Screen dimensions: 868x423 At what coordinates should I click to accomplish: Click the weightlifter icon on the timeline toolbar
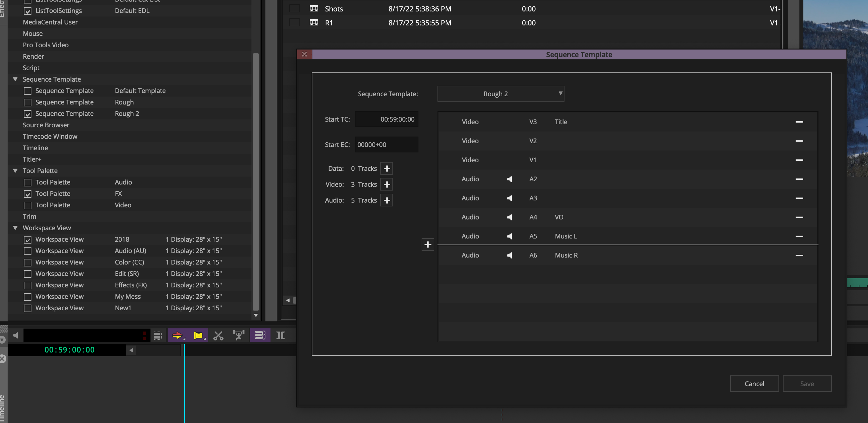click(239, 335)
